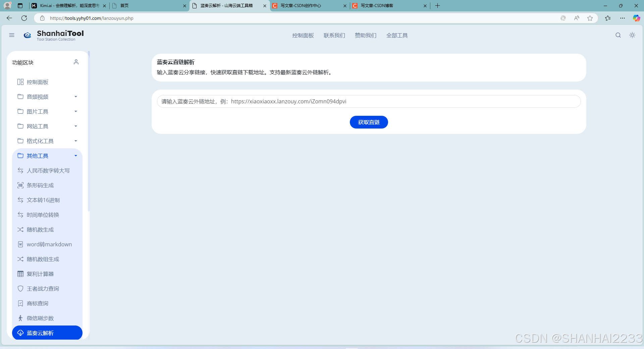Open 控制面板 in the top navigation
The width and height of the screenshot is (644, 349).
[303, 36]
